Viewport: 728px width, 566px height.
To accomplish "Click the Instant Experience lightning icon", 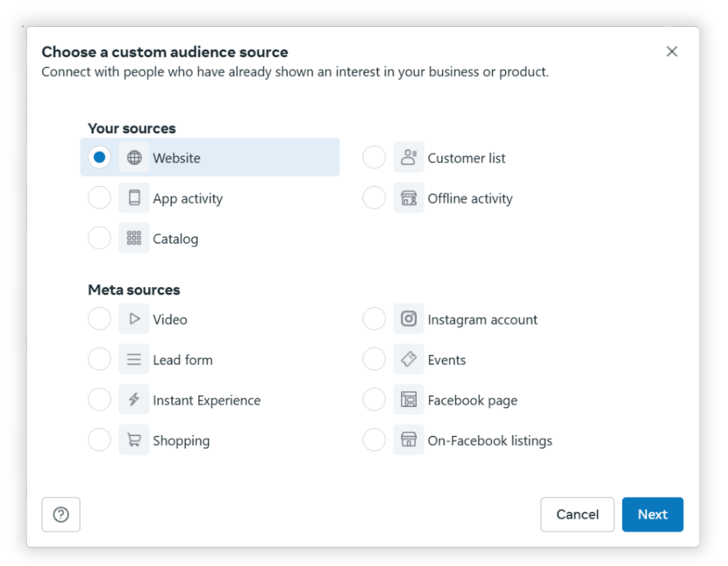I will 134,399.
